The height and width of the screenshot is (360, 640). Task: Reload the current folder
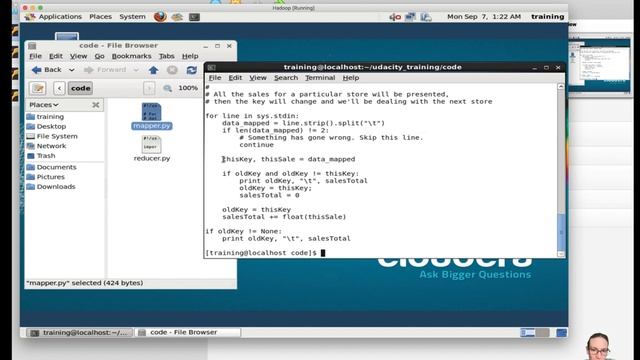point(191,70)
